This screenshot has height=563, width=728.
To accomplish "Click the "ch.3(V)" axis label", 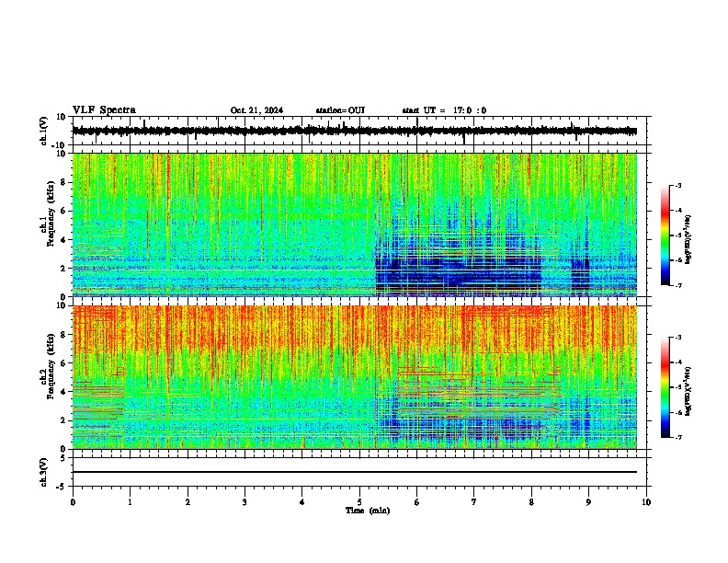I will (x=43, y=472).
